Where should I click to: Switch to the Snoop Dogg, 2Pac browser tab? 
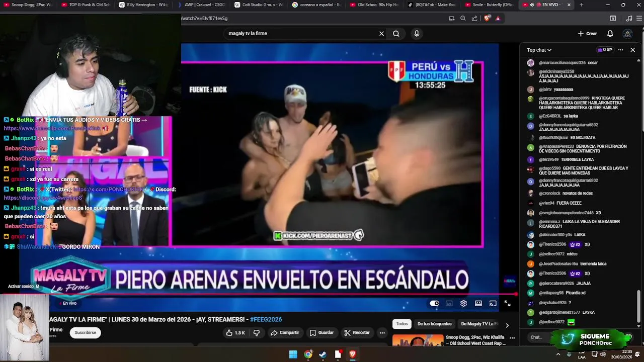coord(28,5)
